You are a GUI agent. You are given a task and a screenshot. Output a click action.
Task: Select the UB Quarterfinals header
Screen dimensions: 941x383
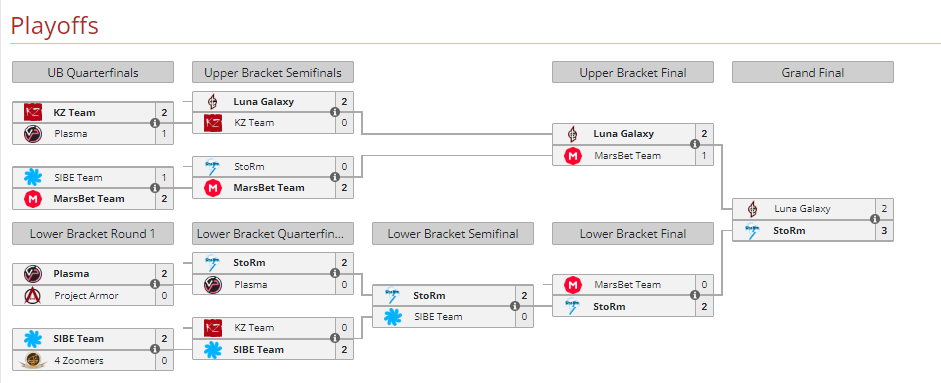pyautogui.click(x=93, y=73)
